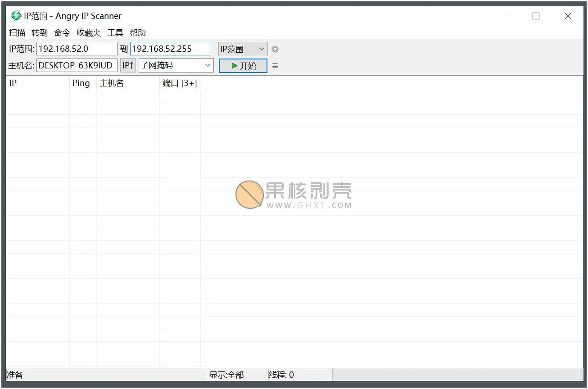Viewport: 588px width, 389px height.
Task: Maximize the Angry IP Scanner window
Action: click(x=536, y=16)
